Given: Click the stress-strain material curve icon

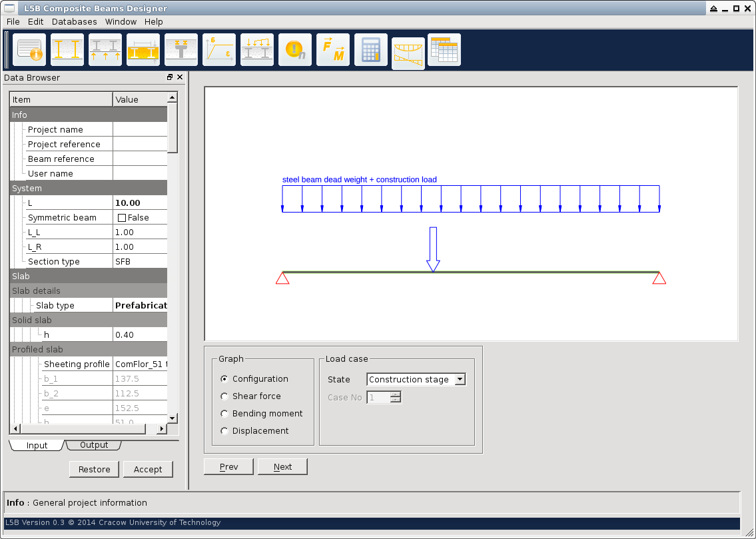Looking at the screenshot, I should (x=219, y=50).
